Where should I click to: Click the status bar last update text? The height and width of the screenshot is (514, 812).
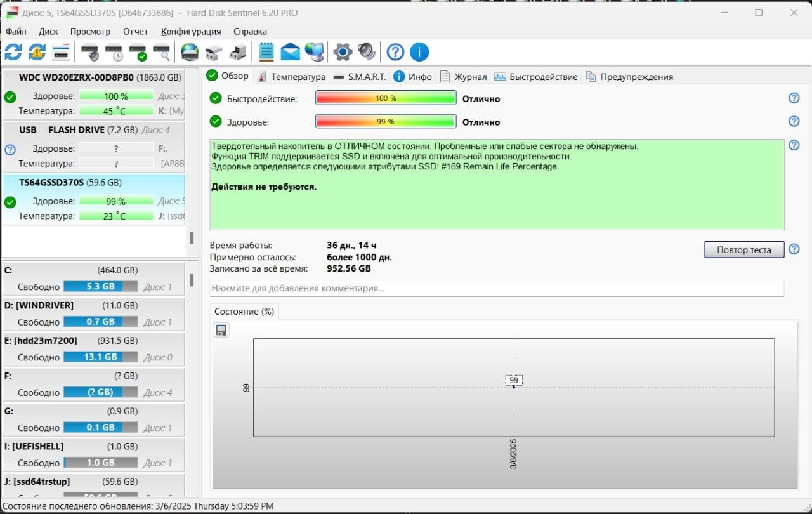[x=138, y=506]
